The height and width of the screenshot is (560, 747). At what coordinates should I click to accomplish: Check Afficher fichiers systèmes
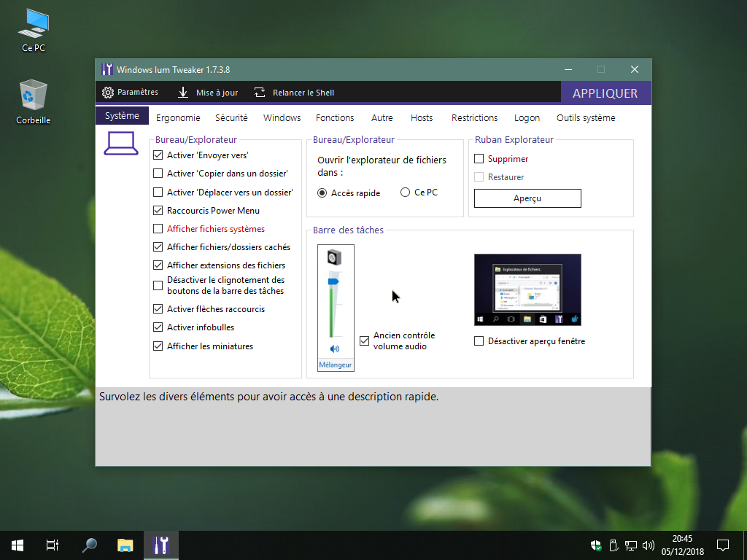[x=158, y=229]
